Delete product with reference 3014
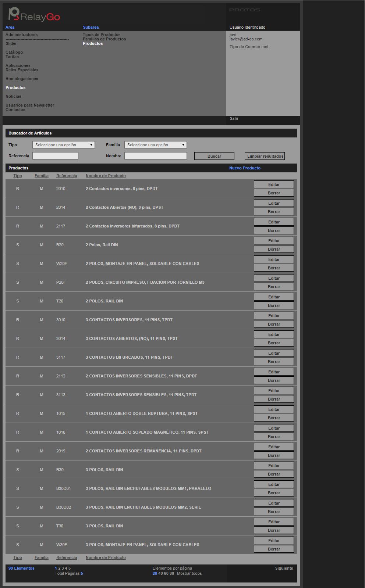Viewport: 365px width, 588px height. [x=274, y=343]
